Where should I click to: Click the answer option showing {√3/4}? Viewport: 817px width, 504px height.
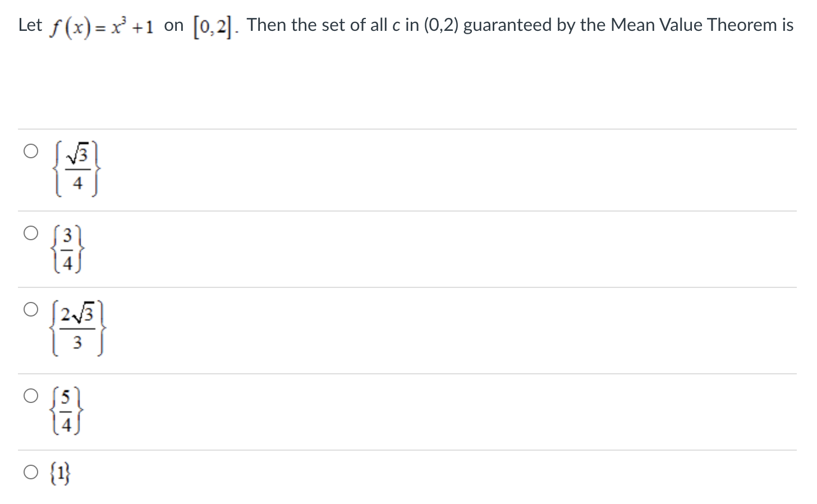click(77, 169)
